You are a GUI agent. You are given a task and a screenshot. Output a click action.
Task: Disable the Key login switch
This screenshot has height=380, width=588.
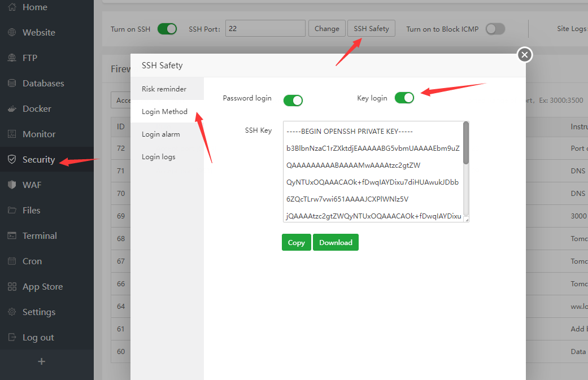pos(404,98)
